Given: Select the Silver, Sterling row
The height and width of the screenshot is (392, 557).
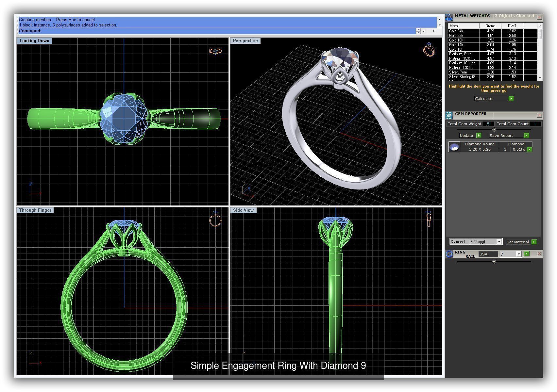Looking at the screenshot, I should click(x=492, y=77).
